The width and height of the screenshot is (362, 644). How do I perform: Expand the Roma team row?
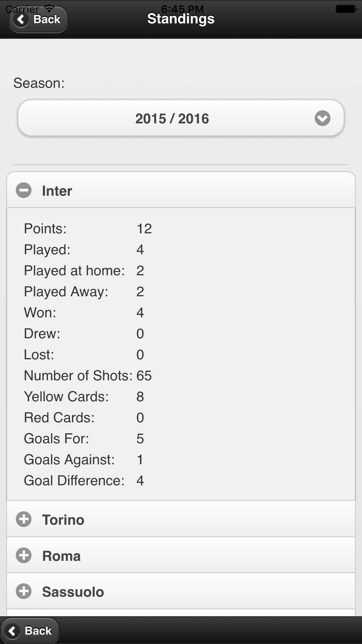[181, 555]
